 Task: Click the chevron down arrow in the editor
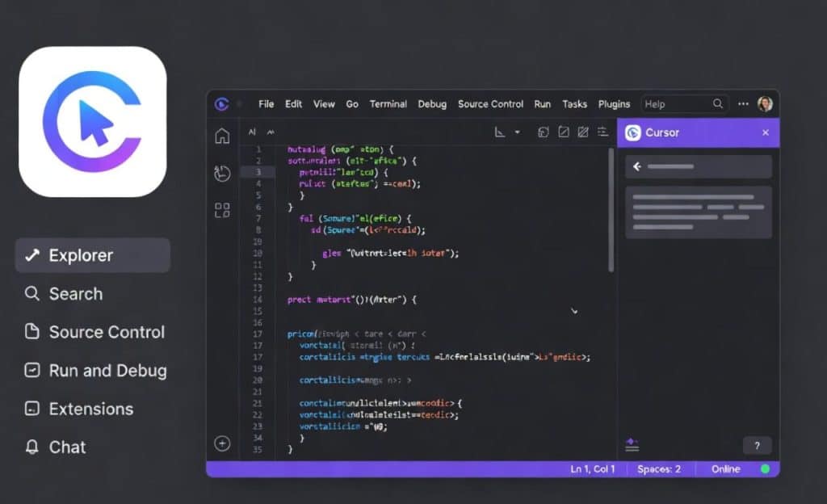[x=574, y=311]
